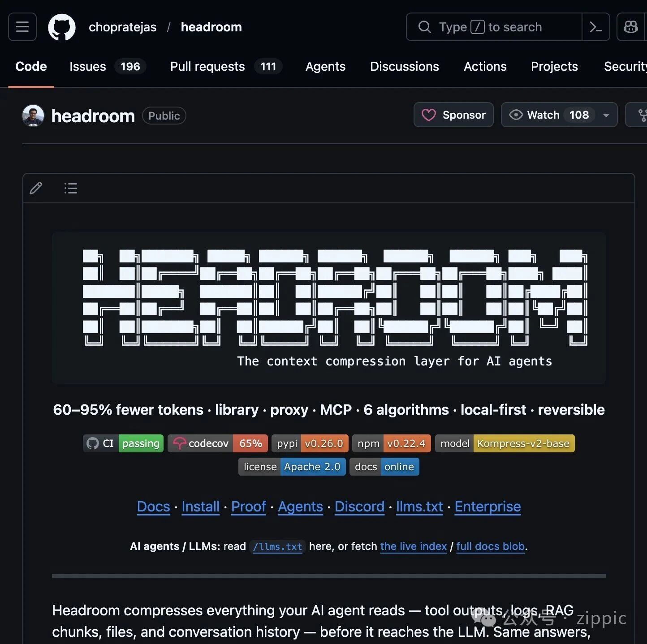Open the npm v0.22.4 badge

pos(392,443)
